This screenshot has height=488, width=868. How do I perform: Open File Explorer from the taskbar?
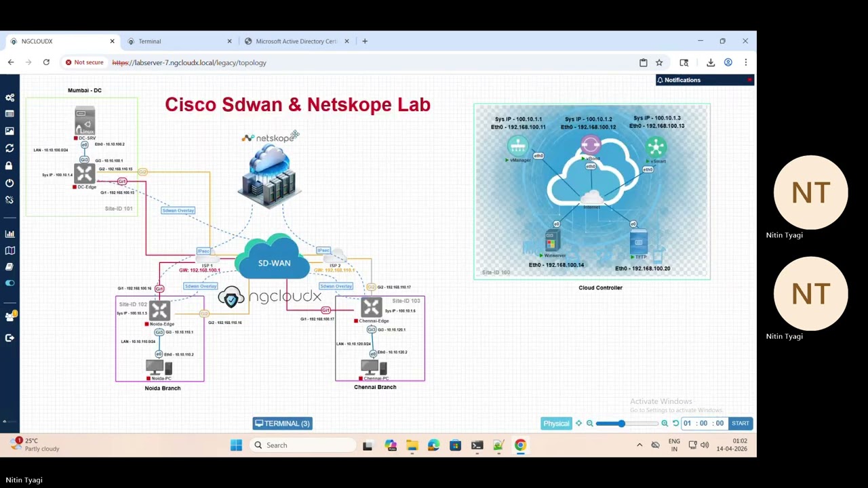coord(412,445)
